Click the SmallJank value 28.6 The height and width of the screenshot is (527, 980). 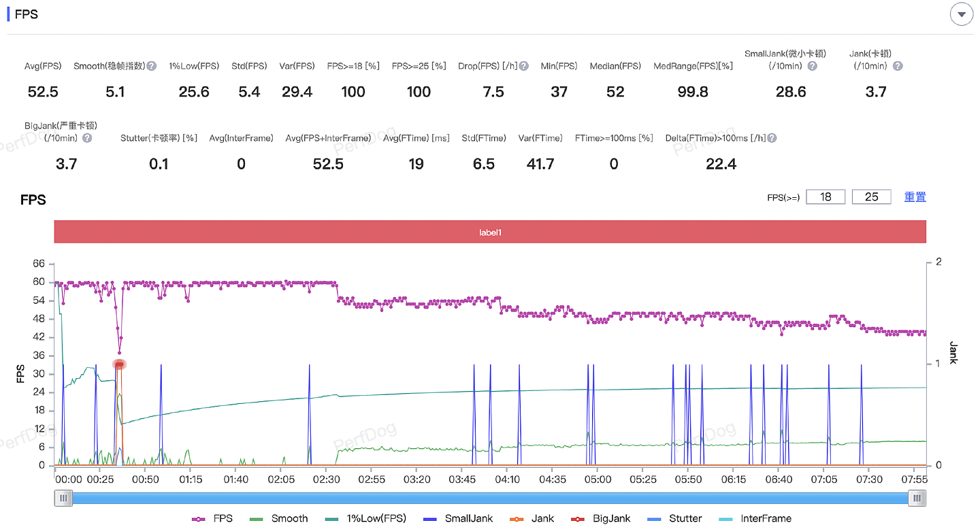pos(791,92)
